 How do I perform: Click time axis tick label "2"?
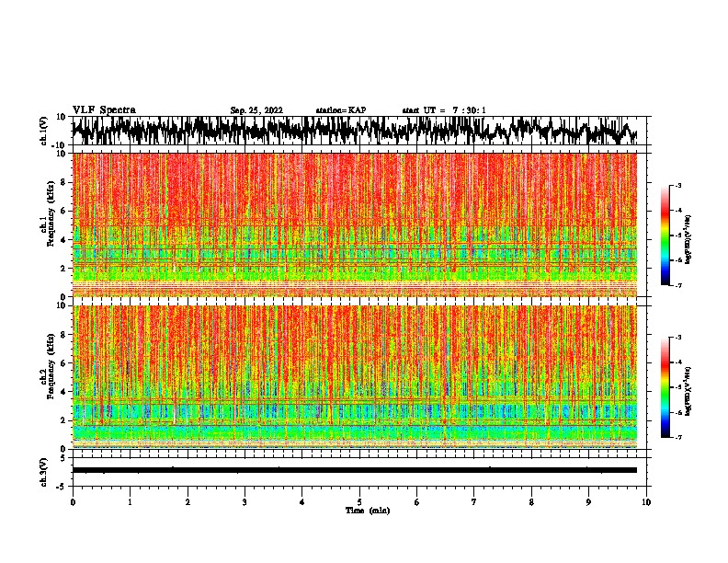pos(188,502)
